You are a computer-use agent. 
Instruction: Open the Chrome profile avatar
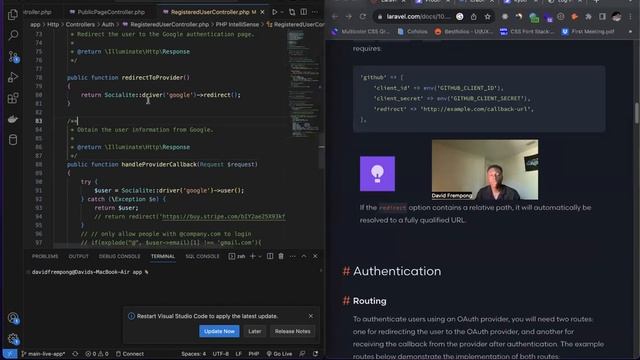coord(616,17)
